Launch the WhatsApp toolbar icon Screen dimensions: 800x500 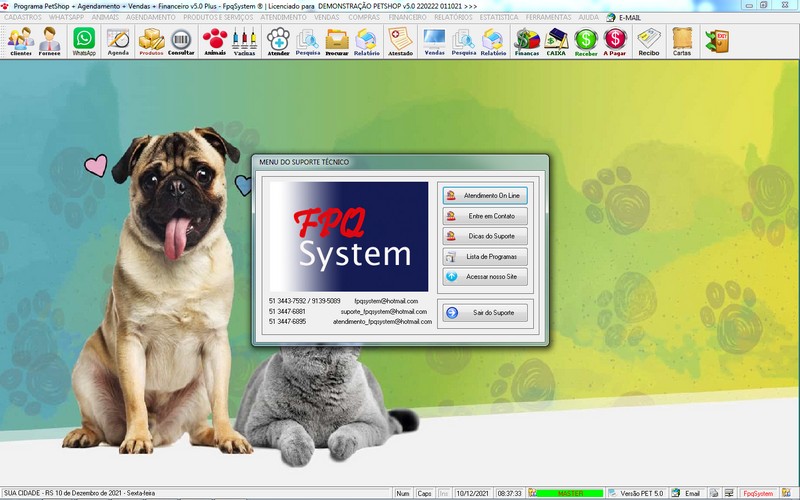[84, 41]
